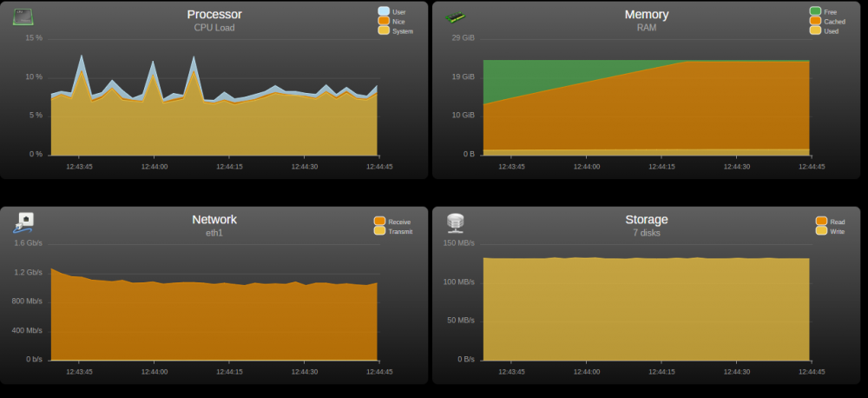The height and width of the screenshot is (398, 868).
Task: Click the RAM subtitle
Action: point(647,28)
